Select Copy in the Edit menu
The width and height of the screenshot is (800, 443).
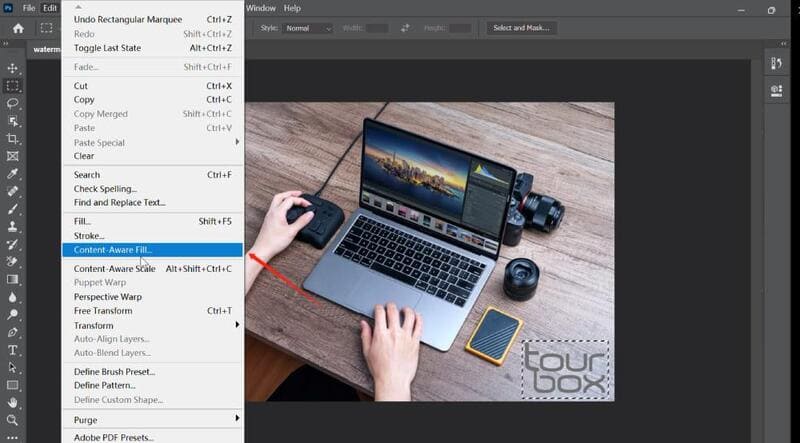click(x=153, y=100)
